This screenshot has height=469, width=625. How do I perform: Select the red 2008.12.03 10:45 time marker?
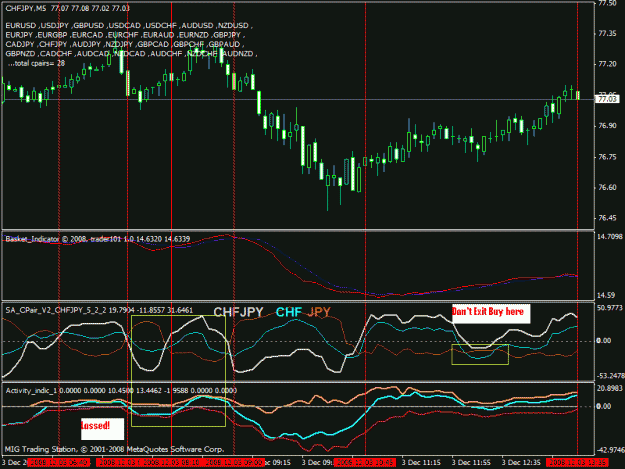tap(365, 463)
